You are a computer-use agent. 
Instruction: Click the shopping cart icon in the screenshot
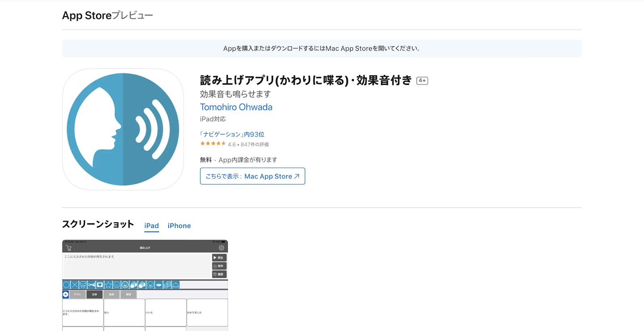[x=68, y=248]
